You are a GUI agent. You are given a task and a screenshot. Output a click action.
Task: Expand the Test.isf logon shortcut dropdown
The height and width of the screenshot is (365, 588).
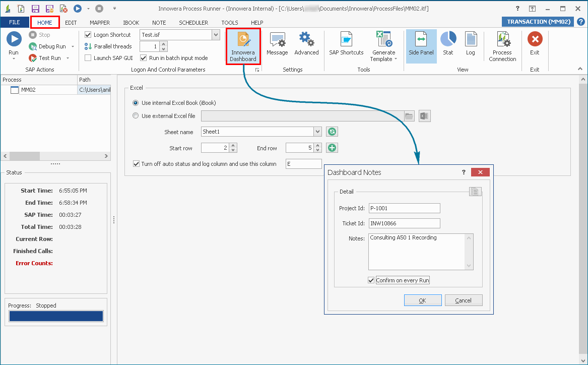216,34
